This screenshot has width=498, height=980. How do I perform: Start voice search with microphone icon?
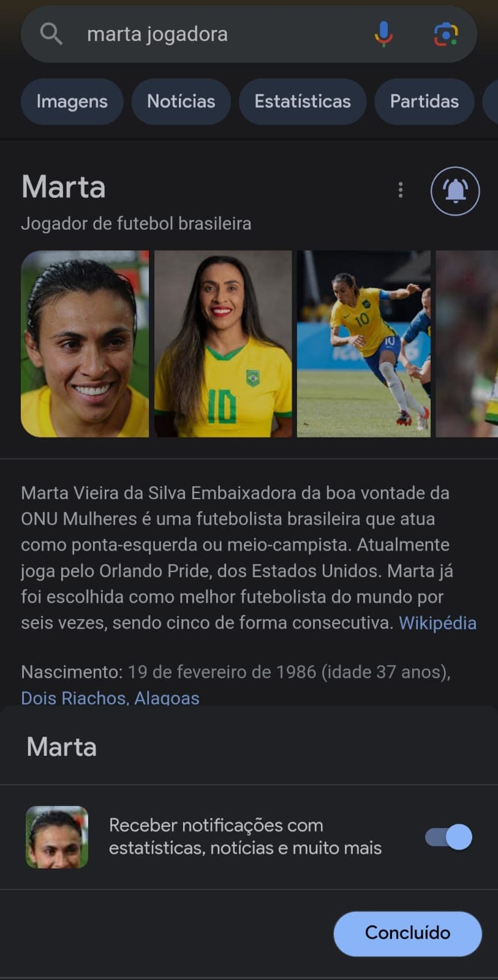[383, 34]
